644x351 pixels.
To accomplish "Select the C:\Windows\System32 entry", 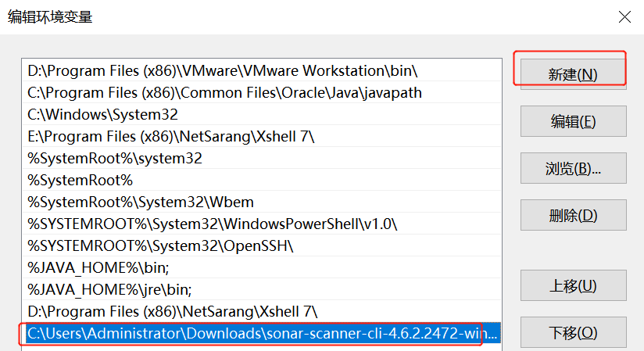I will click(x=262, y=114).
